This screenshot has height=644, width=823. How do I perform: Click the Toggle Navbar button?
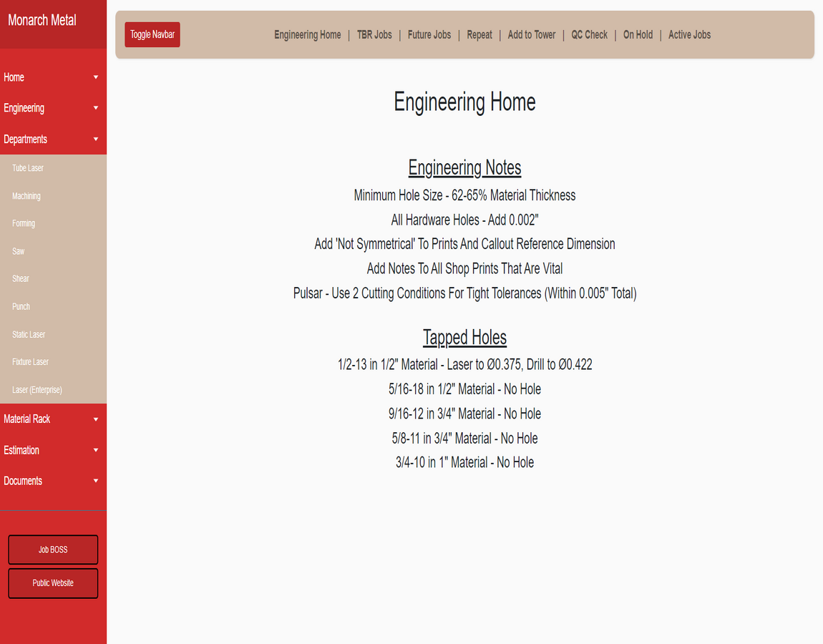[x=152, y=35]
